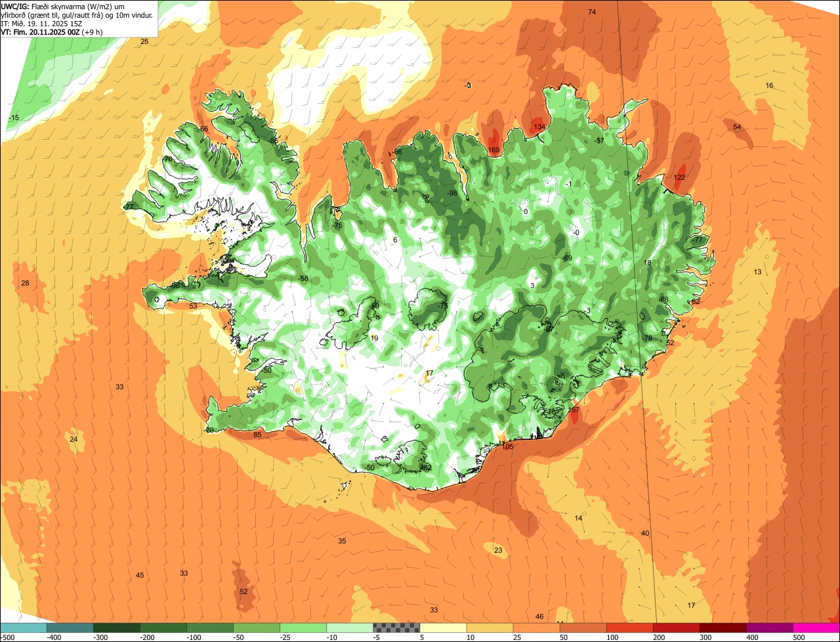The image size is (840, 642).
Task: Click the value 74 at the top edge
Action: (x=592, y=12)
